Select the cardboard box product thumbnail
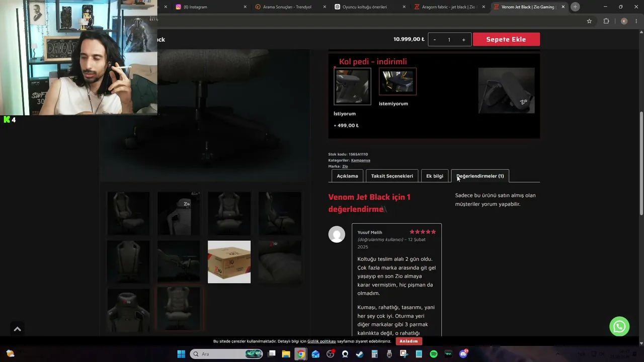The width and height of the screenshot is (644, 362). tap(229, 262)
